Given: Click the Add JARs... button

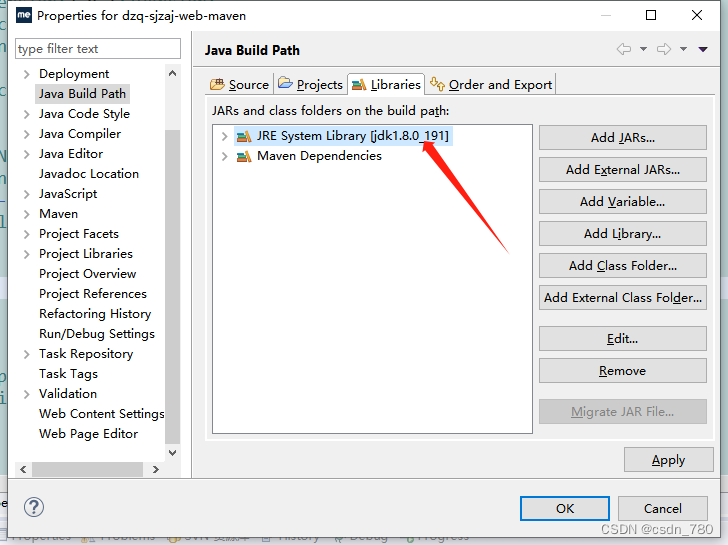Looking at the screenshot, I should 623,137.
